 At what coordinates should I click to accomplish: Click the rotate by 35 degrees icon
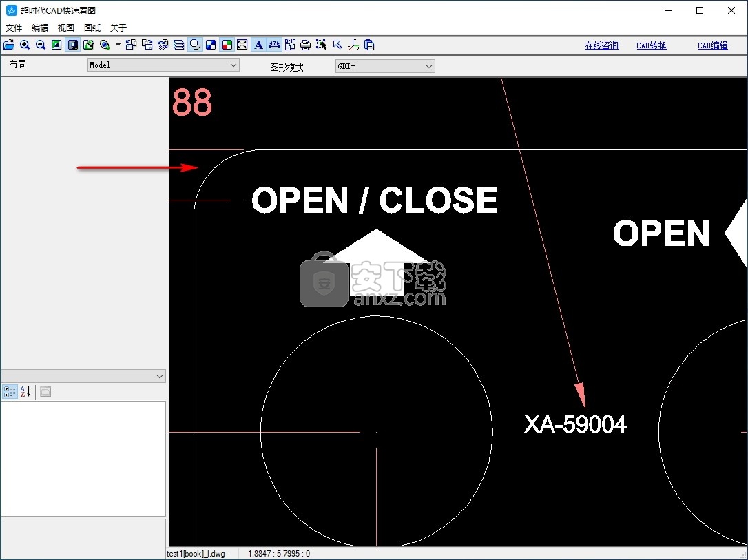[163, 45]
